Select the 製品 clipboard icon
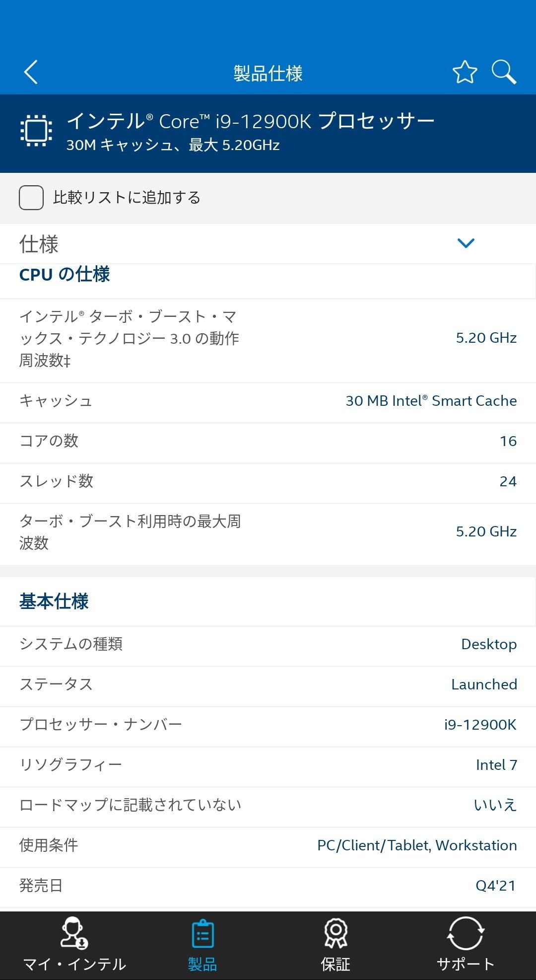Viewport: 536px width, 980px height. tap(202, 934)
